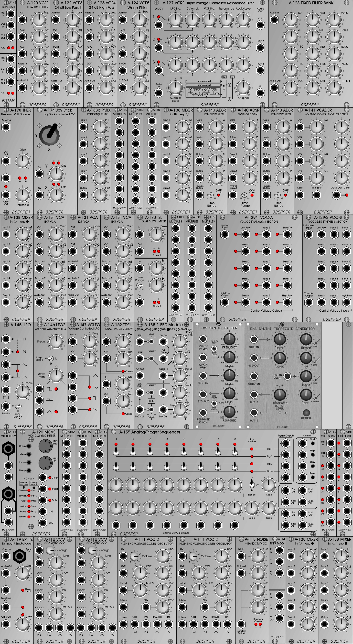This screenshot has height=644, width=353.
Task: Flip the frequency range switch on A-145 LFO
Action: (x=18, y=406)
